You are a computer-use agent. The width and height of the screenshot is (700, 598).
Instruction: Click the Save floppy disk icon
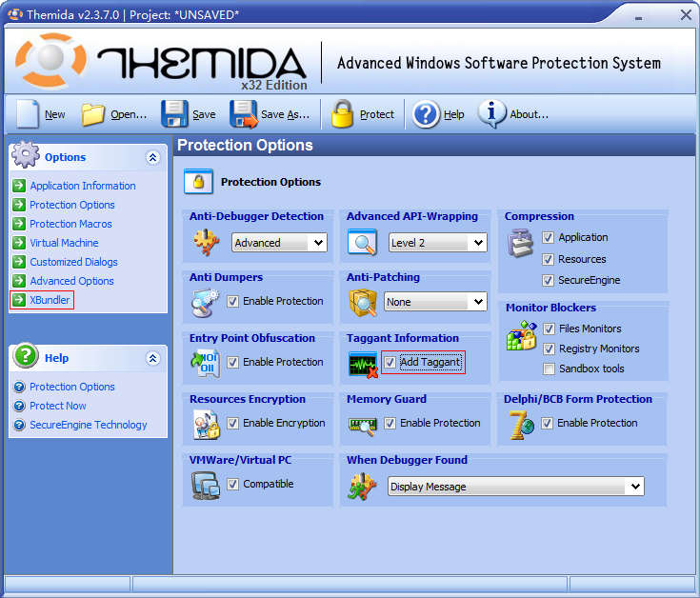(x=174, y=114)
